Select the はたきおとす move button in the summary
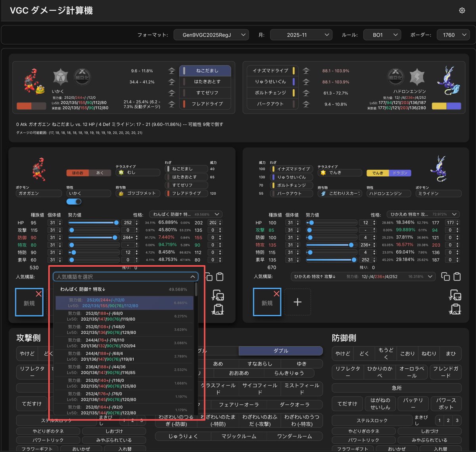 tap(205, 82)
